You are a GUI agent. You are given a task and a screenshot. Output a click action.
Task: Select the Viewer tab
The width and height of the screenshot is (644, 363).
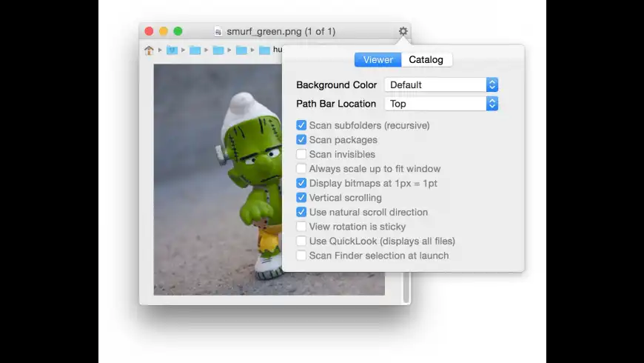pos(378,60)
